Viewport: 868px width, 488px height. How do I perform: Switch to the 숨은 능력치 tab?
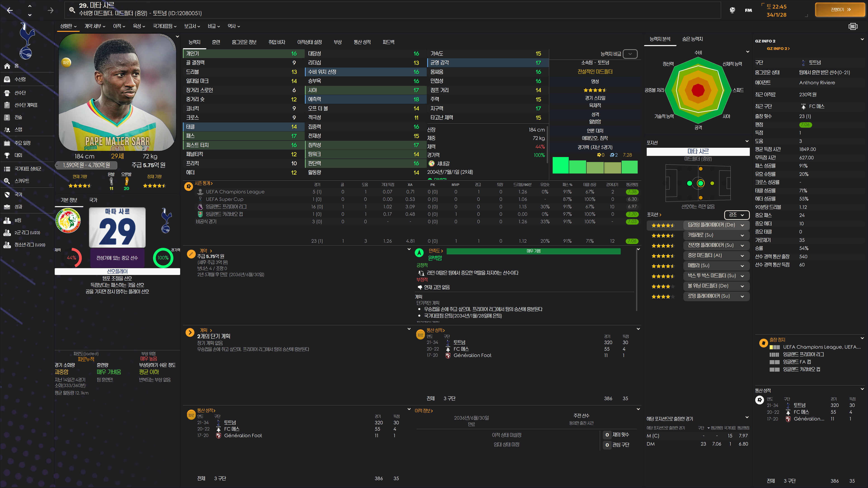(x=692, y=39)
